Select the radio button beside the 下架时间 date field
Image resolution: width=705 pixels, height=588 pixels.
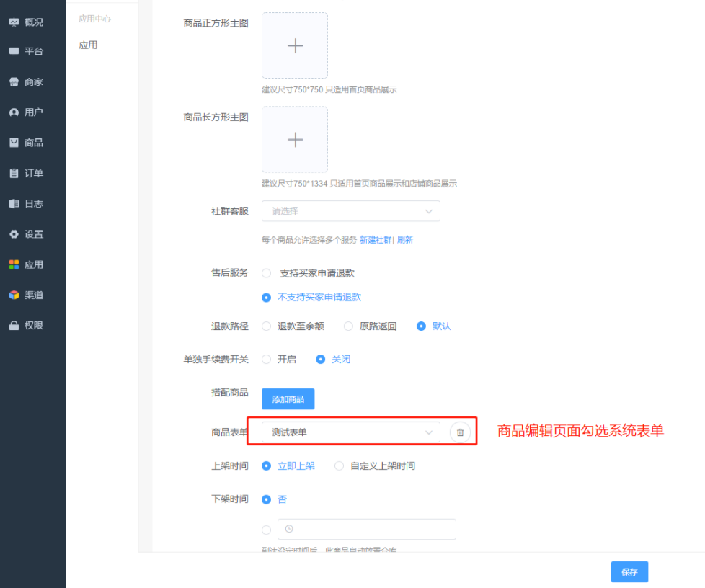(266, 530)
